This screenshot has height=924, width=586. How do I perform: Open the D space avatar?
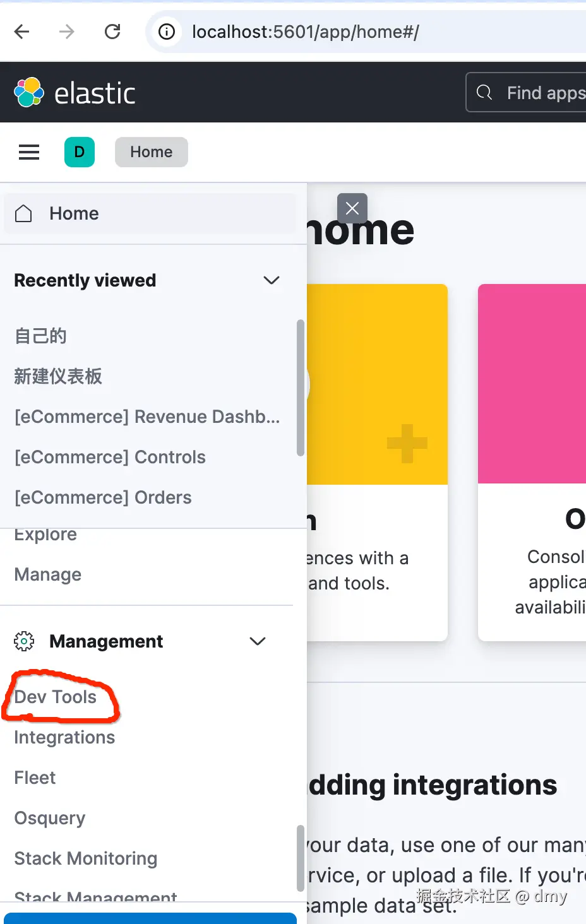(80, 152)
